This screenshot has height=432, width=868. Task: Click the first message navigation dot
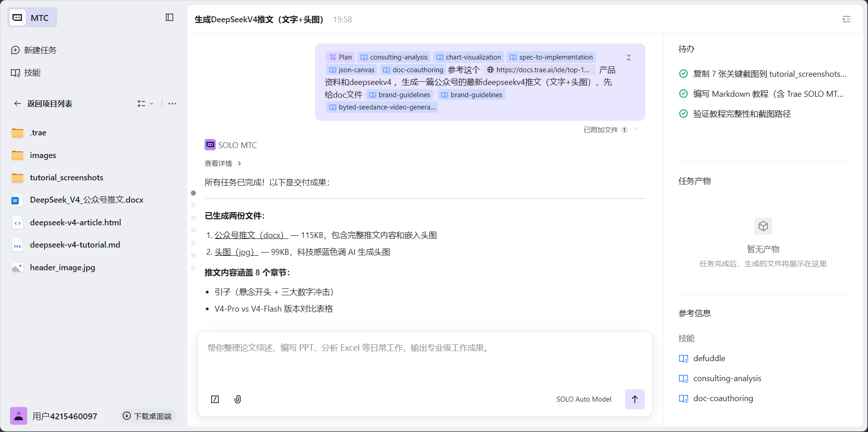click(193, 193)
